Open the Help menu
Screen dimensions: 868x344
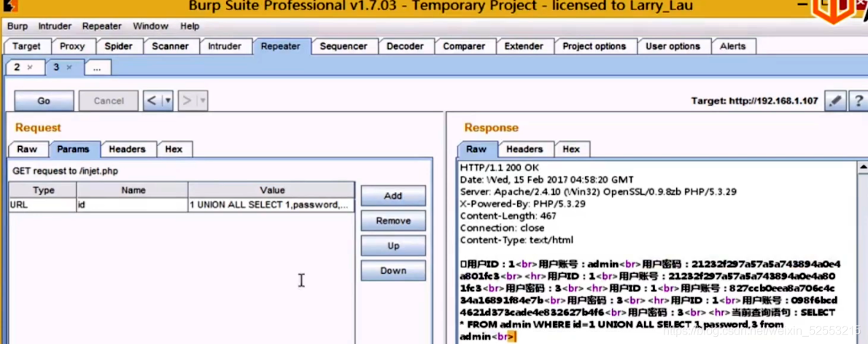point(190,26)
